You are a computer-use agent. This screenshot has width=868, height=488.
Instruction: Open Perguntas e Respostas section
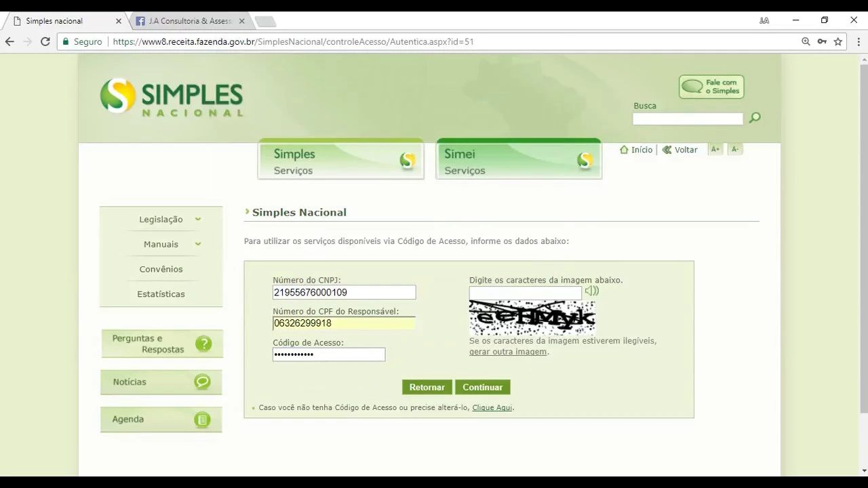pos(162,344)
